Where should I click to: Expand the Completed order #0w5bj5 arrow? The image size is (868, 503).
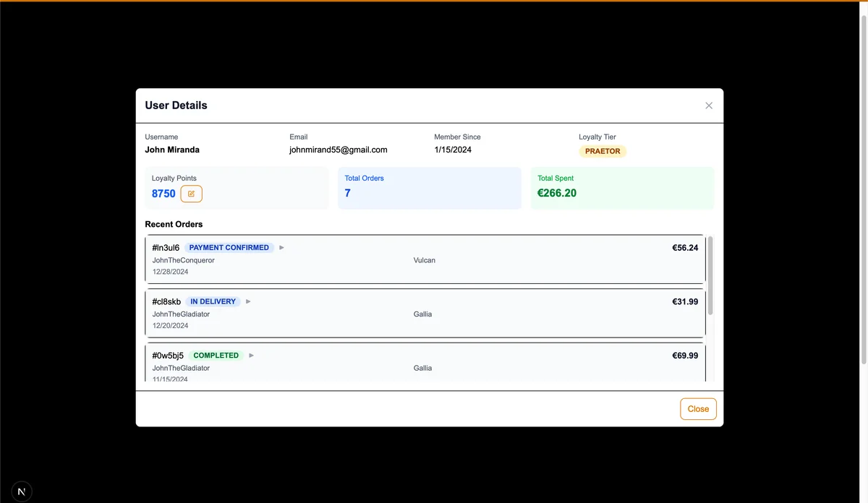[252, 356]
